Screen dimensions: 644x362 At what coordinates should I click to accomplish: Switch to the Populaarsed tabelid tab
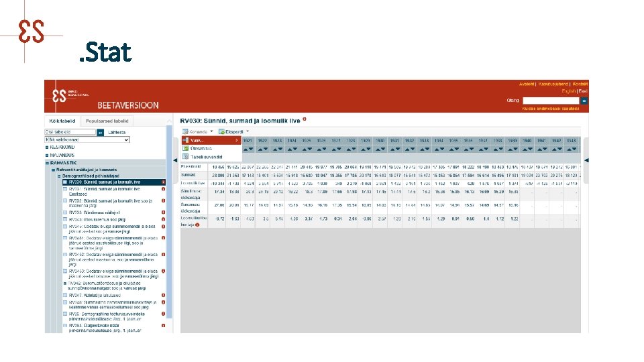(x=107, y=121)
